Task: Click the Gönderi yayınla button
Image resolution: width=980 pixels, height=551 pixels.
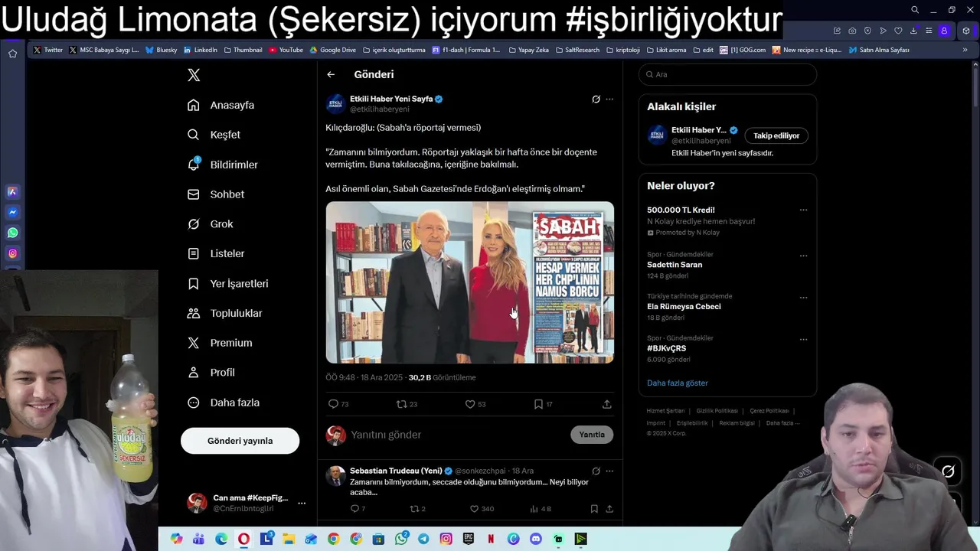Action: click(x=240, y=441)
